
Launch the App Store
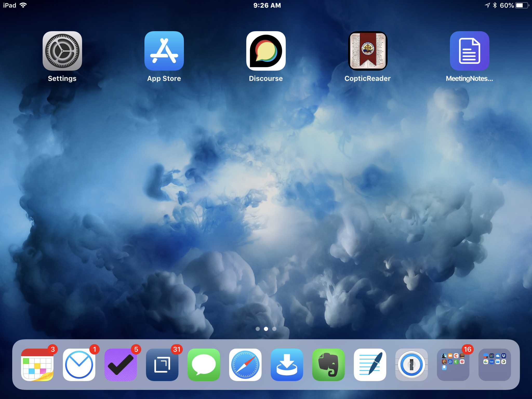coord(164,51)
